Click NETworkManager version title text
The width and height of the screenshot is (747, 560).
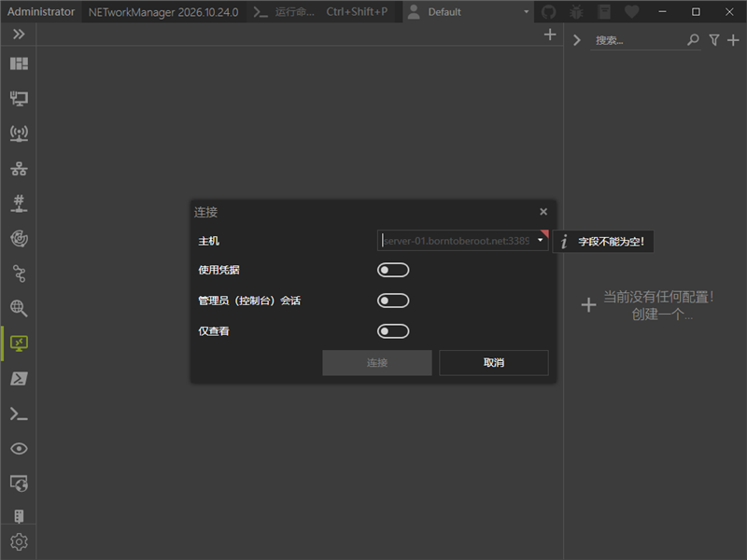click(163, 12)
